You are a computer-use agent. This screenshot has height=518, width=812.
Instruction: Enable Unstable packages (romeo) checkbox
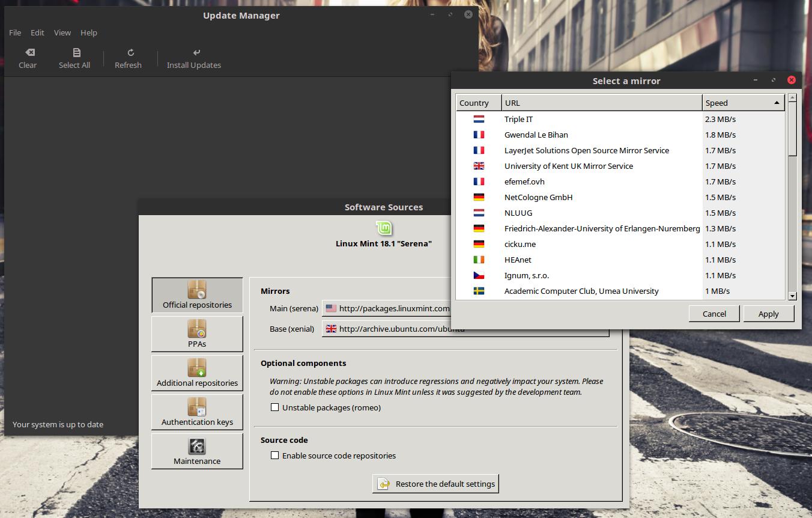[x=275, y=407]
